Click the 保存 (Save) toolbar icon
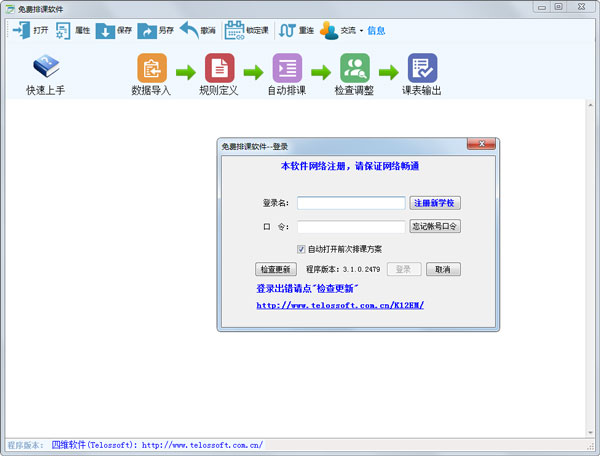The width and height of the screenshot is (600, 456). tap(105, 30)
